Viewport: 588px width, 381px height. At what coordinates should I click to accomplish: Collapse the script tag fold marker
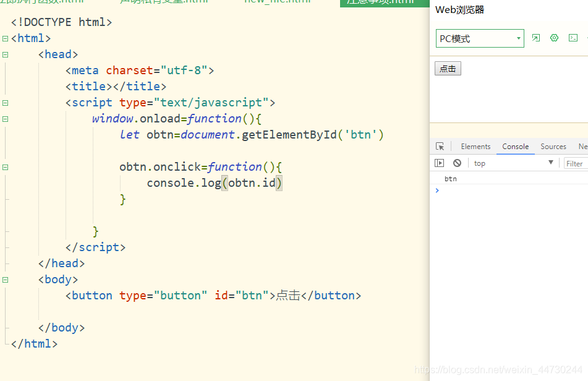pyautogui.click(x=5, y=103)
